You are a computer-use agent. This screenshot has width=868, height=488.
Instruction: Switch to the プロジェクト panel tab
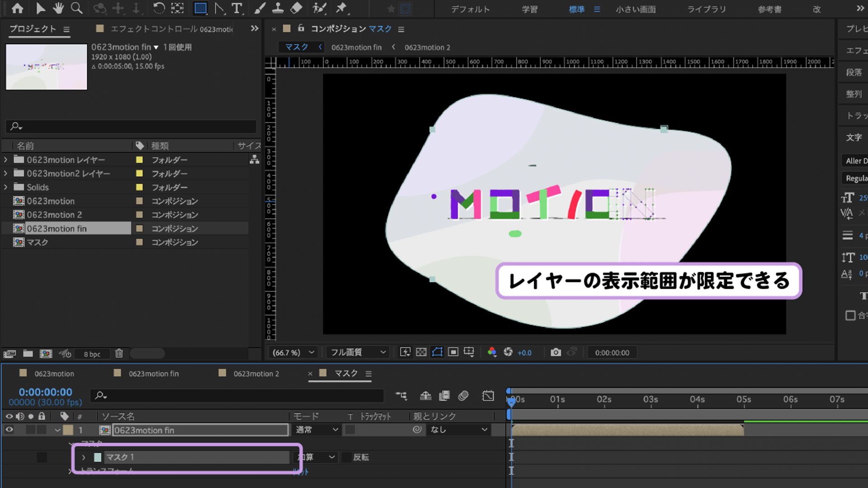pyautogui.click(x=33, y=29)
